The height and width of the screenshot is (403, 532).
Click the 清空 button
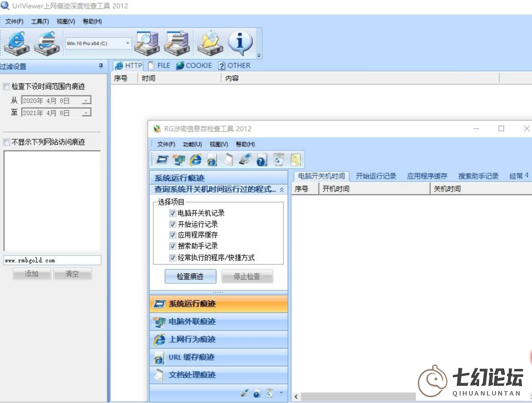click(72, 274)
